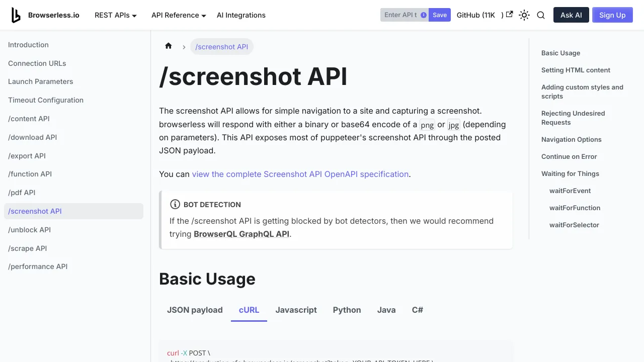This screenshot has width=644, height=362.
Task: Click the Save API token button
Action: (440, 15)
